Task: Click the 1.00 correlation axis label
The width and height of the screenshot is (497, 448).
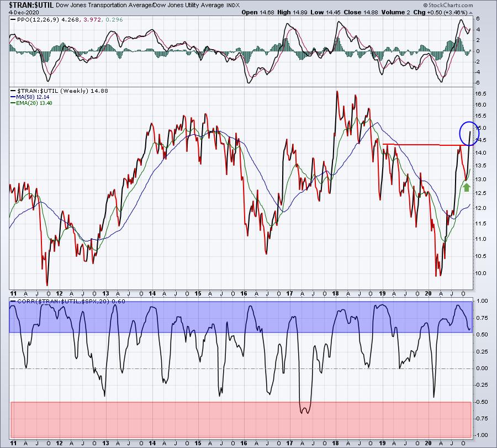Action: click(482, 301)
